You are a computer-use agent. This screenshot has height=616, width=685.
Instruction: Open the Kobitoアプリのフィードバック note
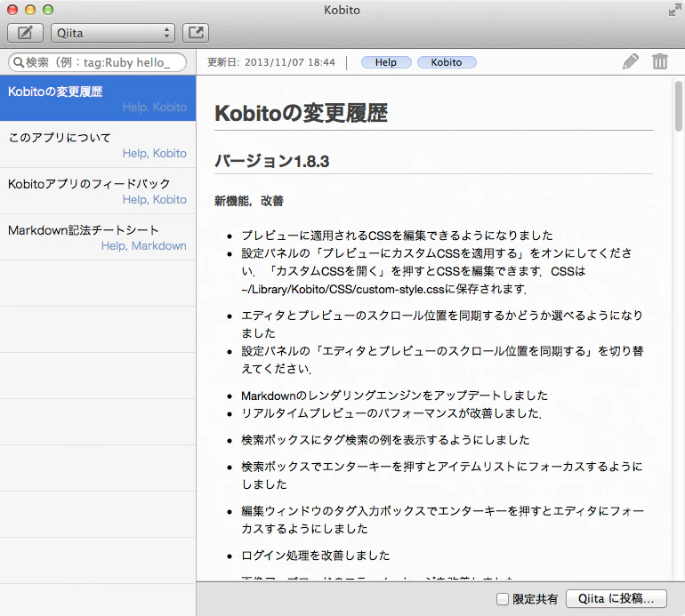coord(98,191)
